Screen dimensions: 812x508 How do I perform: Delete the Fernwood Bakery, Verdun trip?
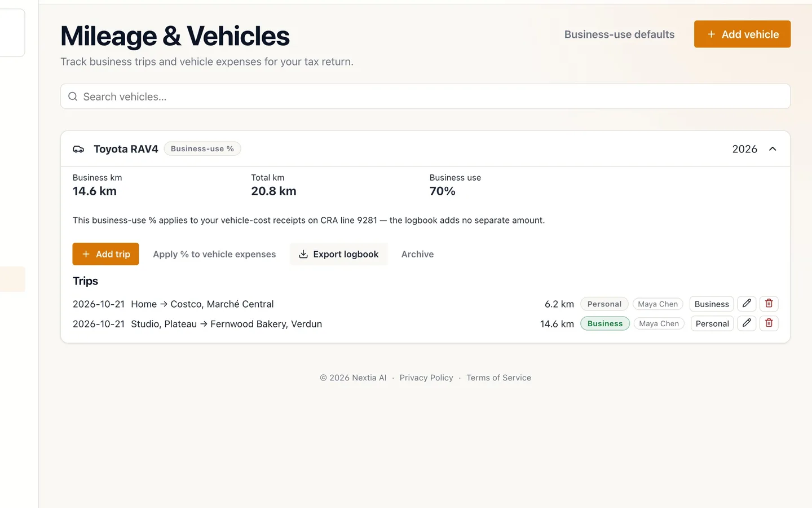[x=769, y=323]
